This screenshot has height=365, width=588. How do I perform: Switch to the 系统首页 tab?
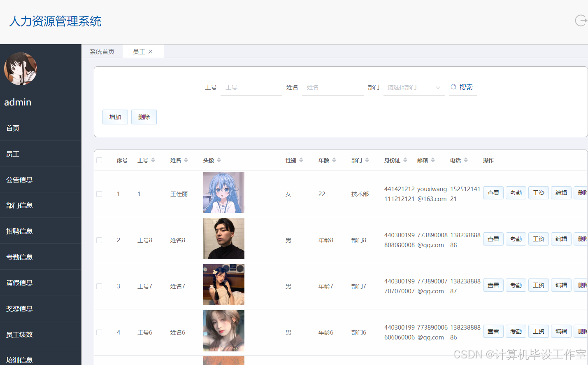[x=102, y=51]
